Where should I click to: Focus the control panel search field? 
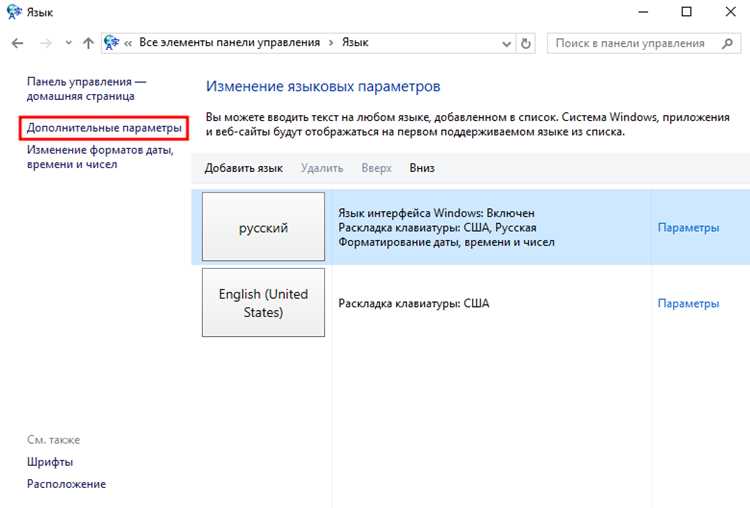(643, 44)
